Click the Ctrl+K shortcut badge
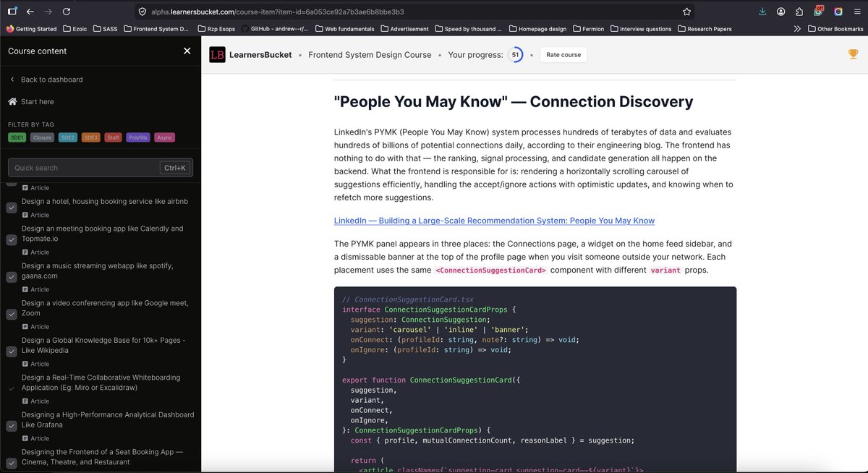Image resolution: width=868 pixels, height=473 pixels. [x=175, y=168]
